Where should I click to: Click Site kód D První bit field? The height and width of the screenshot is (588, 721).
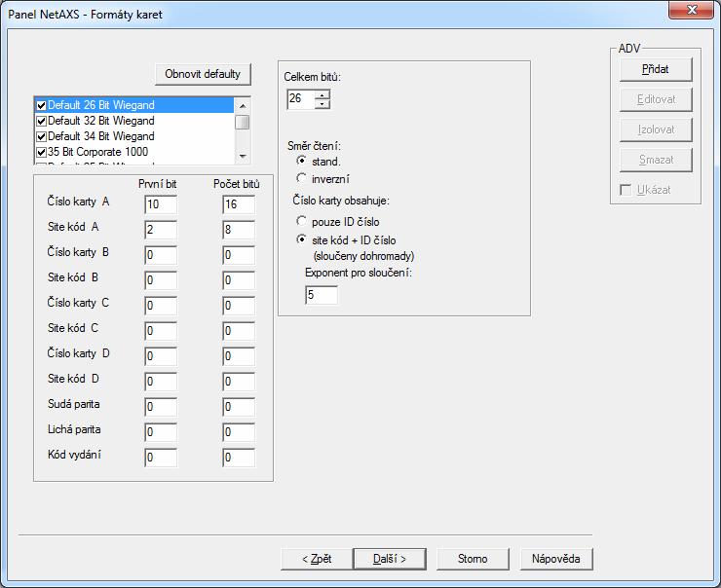point(161,382)
